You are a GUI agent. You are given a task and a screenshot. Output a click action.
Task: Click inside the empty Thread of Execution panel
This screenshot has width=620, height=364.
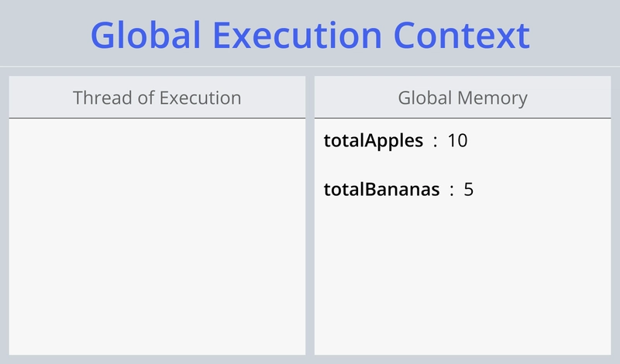(157, 236)
